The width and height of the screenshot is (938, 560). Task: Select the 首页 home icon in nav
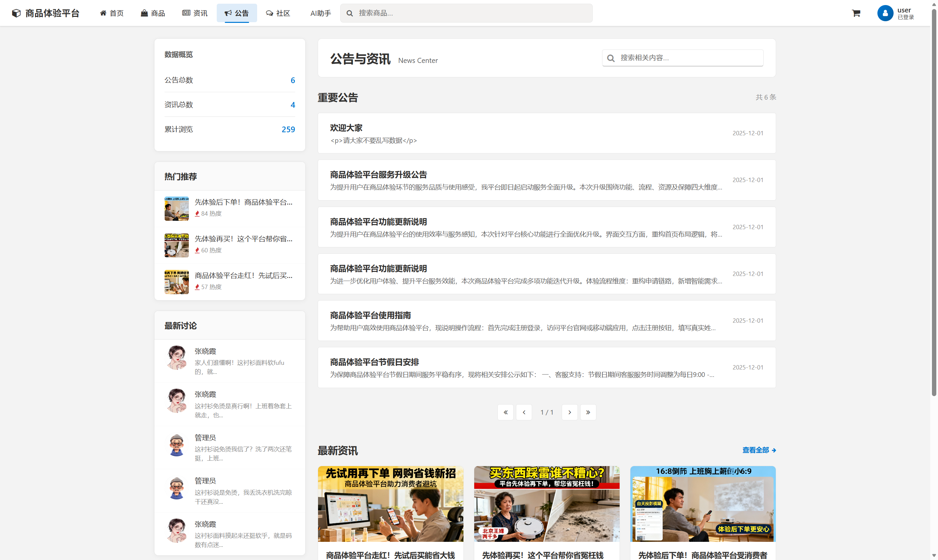click(103, 13)
